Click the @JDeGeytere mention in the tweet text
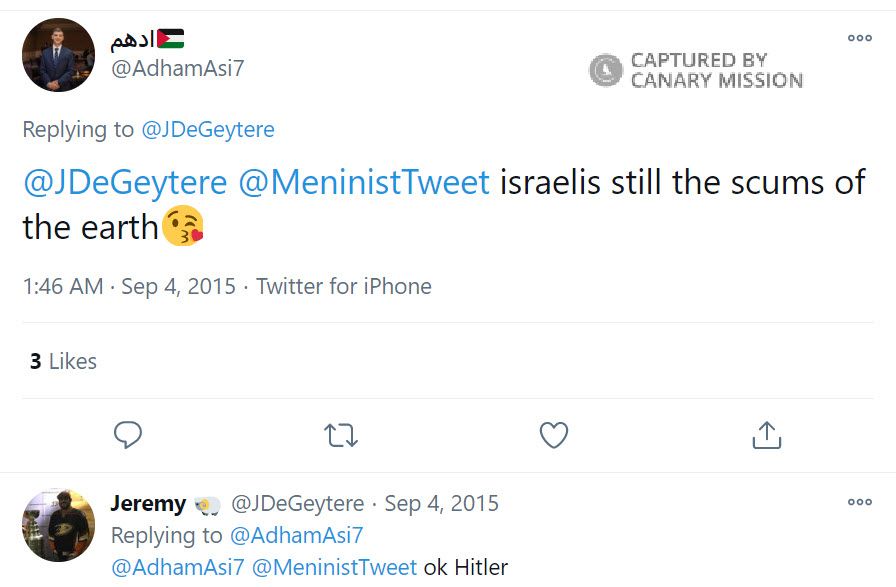Screen dimensions: 896x587 tap(125, 183)
